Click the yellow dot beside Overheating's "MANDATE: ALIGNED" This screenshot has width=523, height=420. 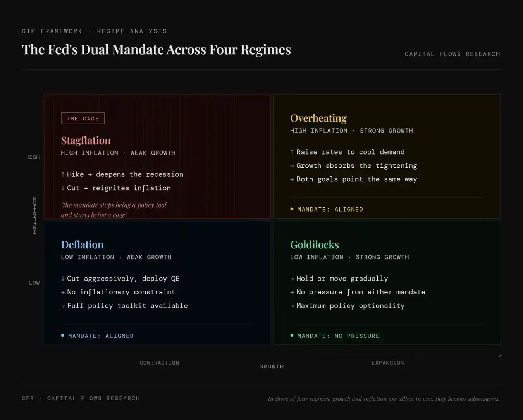(292, 209)
